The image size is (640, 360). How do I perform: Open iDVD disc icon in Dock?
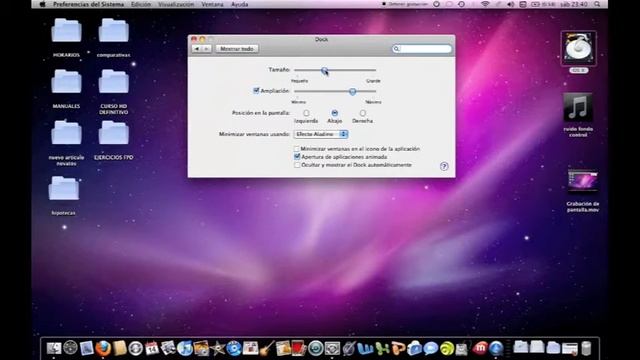click(234, 348)
